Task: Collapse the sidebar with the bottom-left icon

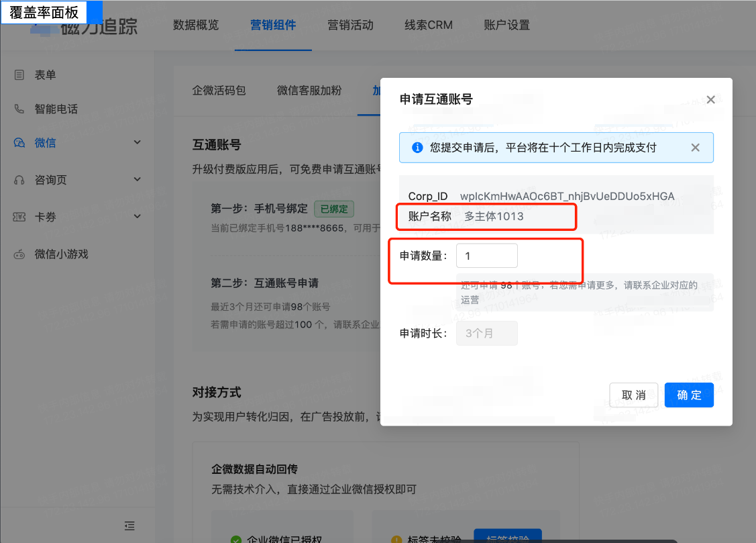Action: tap(129, 526)
